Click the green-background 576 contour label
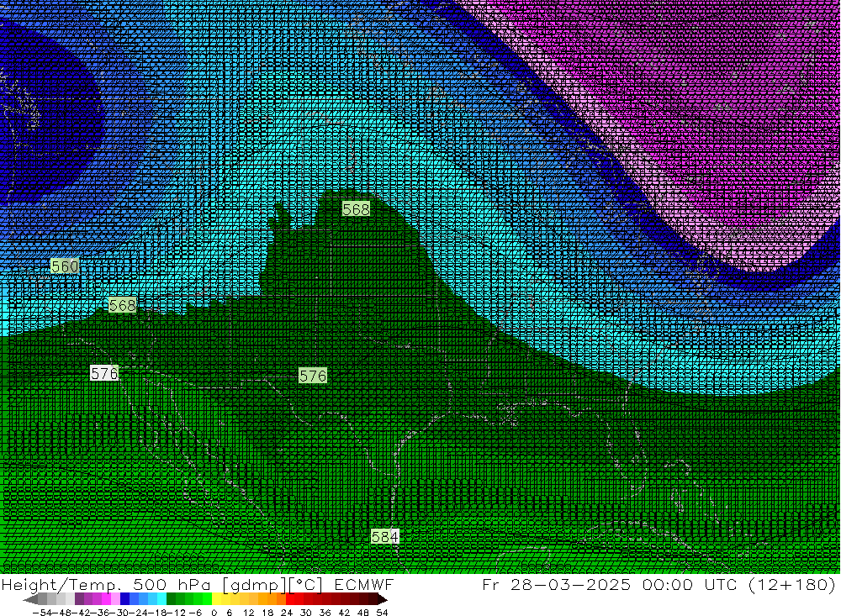841x616 pixels. coord(313,376)
